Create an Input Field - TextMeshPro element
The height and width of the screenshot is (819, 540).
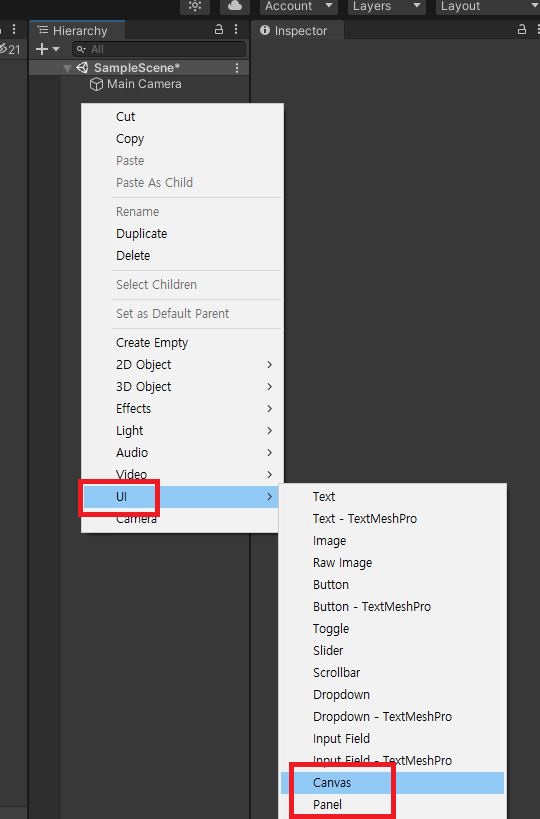pyautogui.click(x=392, y=760)
